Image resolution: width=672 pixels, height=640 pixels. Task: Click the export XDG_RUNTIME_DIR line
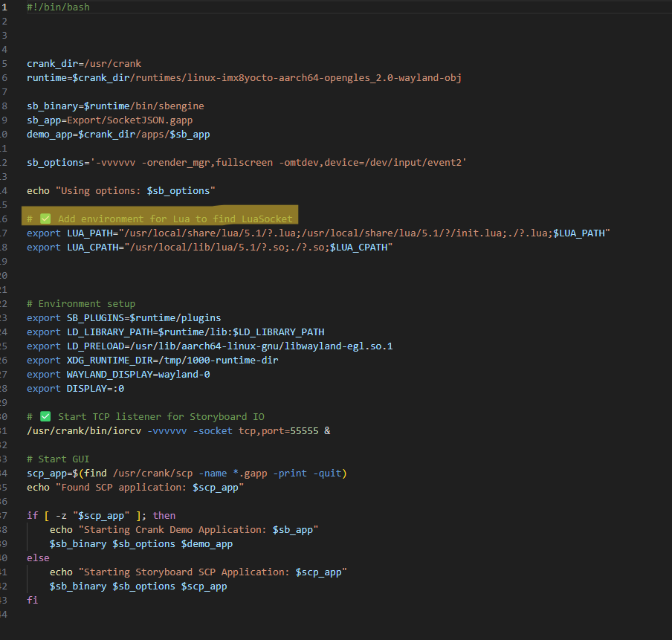[152, 361]
